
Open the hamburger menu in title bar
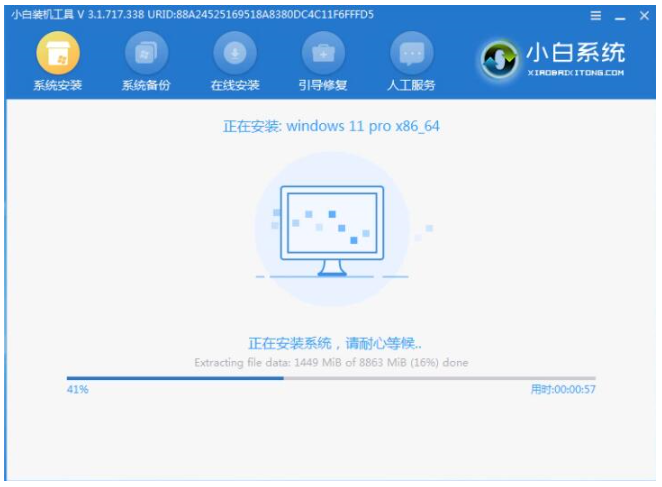coord(595,16)
